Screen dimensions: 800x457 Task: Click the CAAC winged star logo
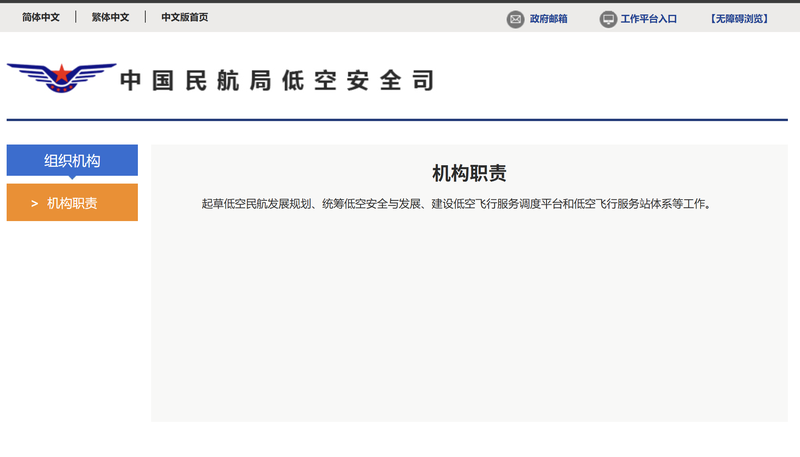click(62, 78)
